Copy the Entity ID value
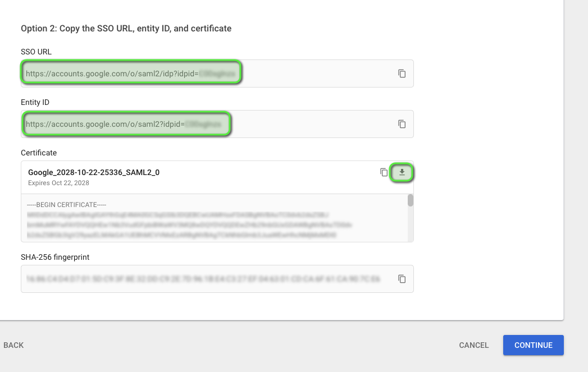 pos(402,124)
